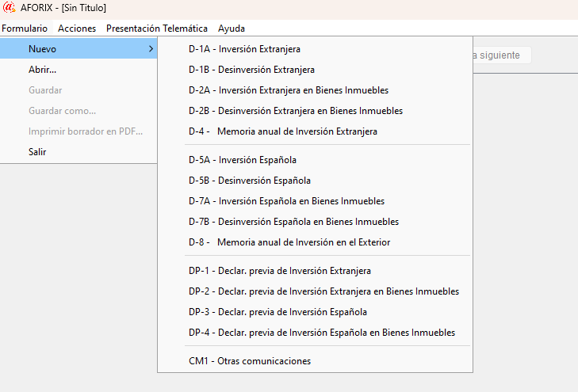Choose CM1 Otras comunicaciones

click(249, 361)
